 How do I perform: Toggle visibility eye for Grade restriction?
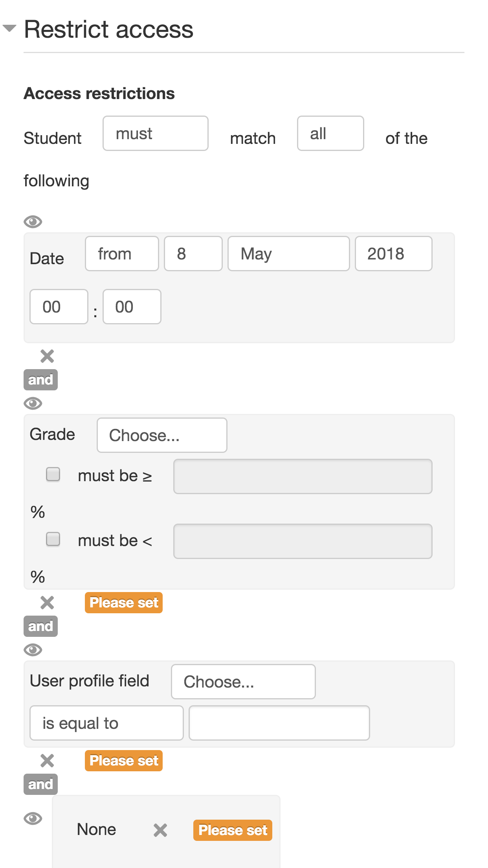tap(33, 403)
